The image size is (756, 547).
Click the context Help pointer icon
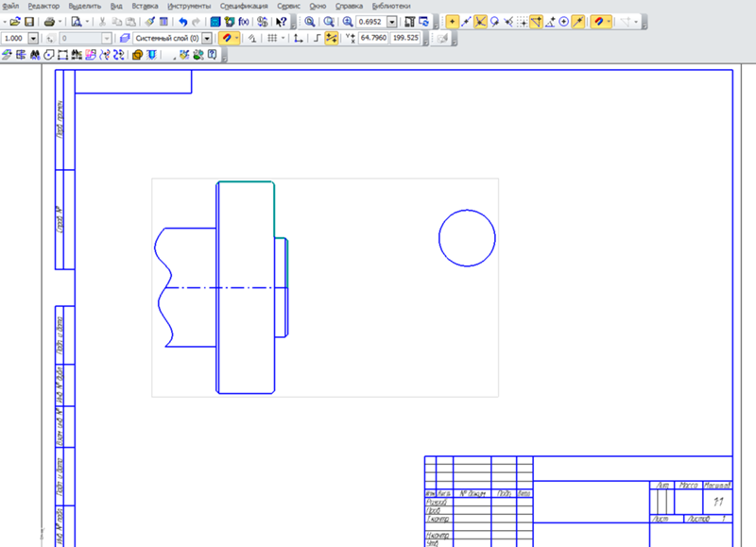[x=282, y=21]
